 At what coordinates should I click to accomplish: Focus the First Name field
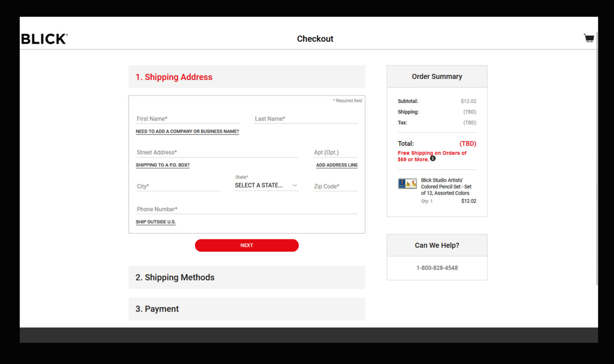pyautogui.click(x=188, y=119)
